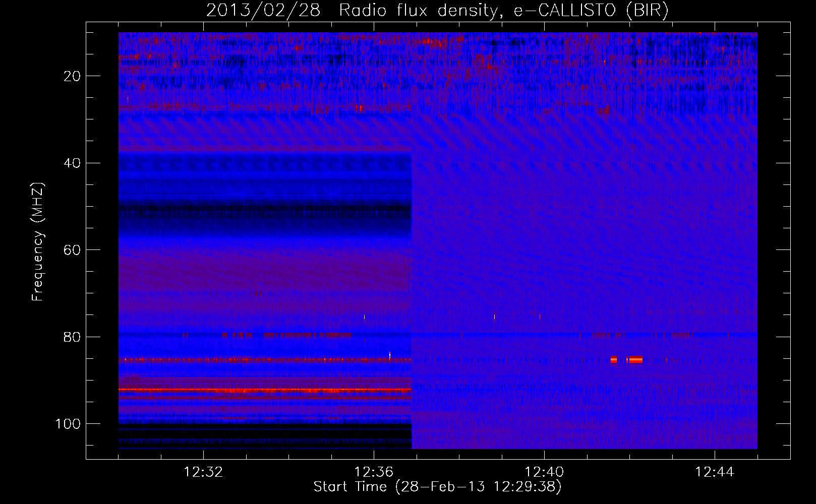
Task: Click the 12:40 time tick label
Action: point(544,472)
